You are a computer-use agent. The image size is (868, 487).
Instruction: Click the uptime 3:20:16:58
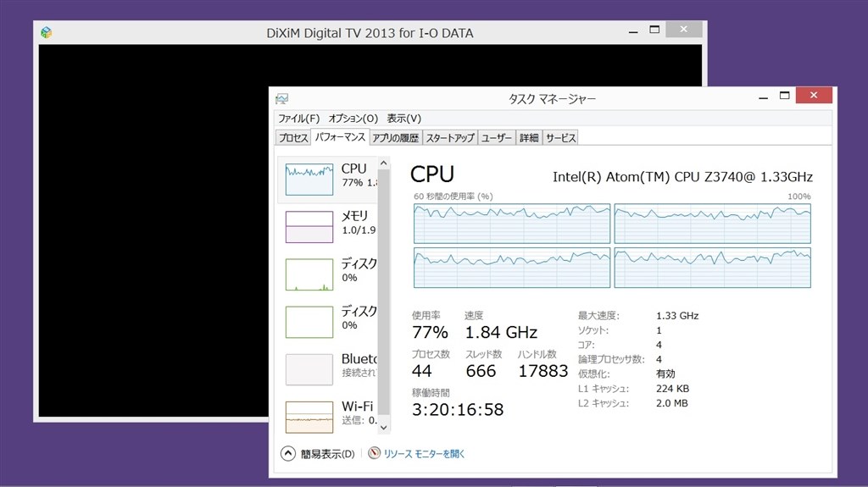[458, 410]
